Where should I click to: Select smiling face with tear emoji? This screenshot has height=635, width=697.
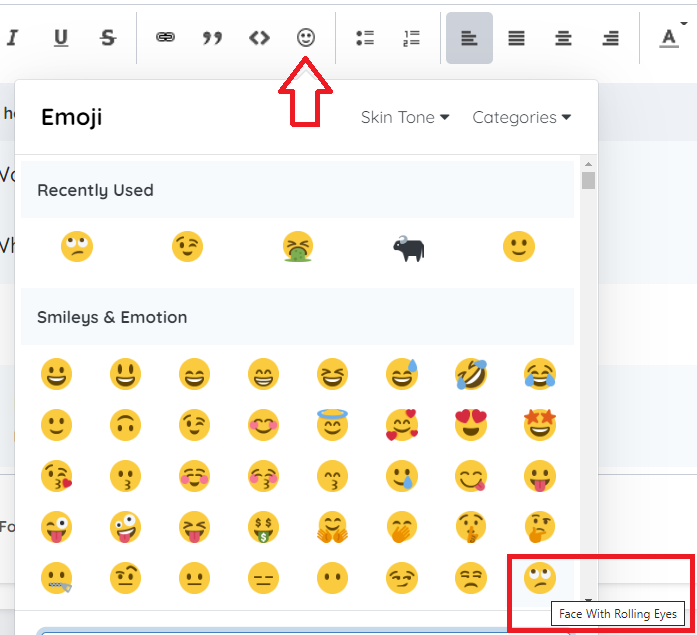pos(402,476)
